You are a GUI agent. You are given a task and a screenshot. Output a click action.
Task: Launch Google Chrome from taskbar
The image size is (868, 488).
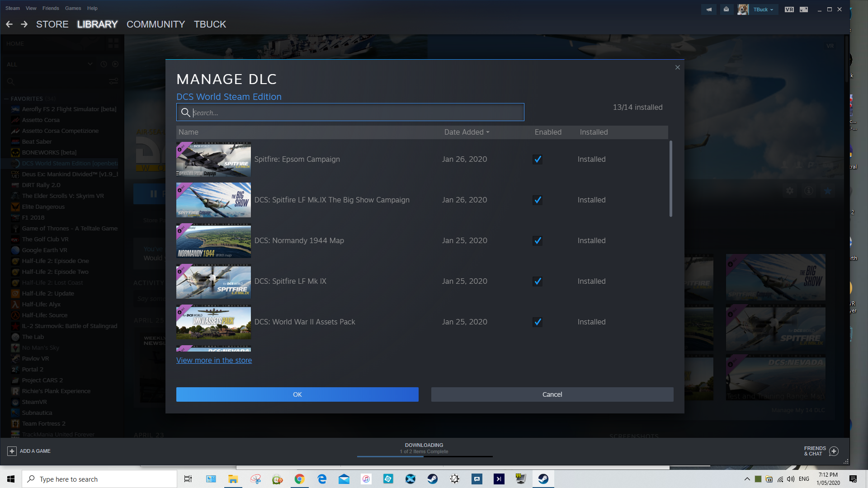[x=299, y=479]
